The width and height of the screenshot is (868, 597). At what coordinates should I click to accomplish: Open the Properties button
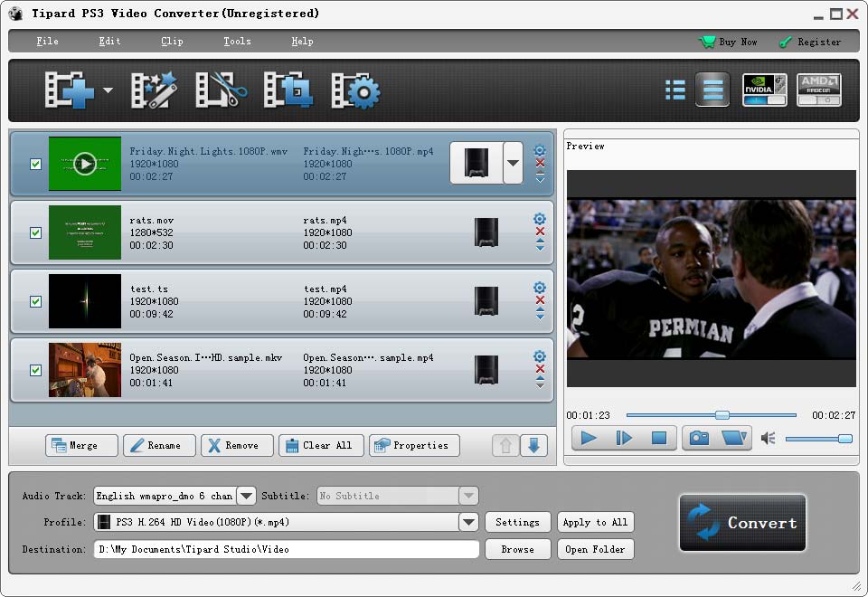point(414,445)
